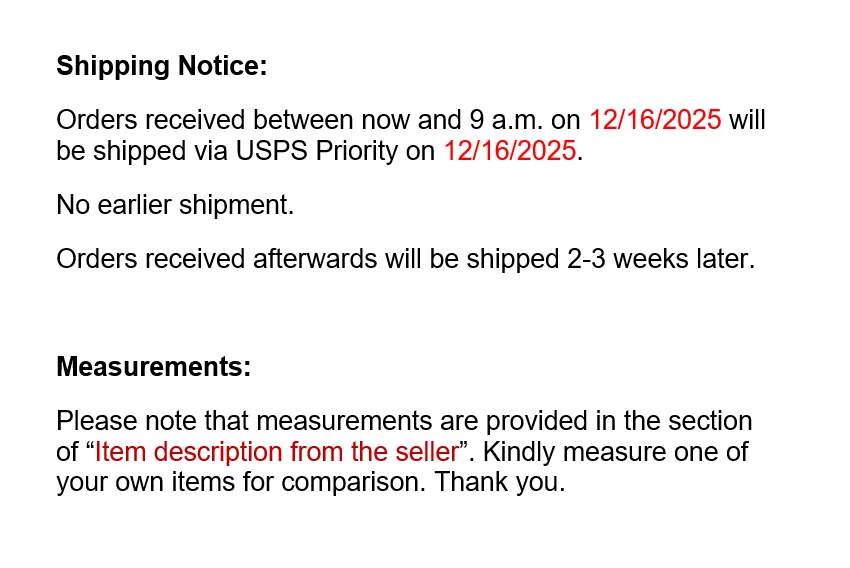This screenshot has width=850, height=568.
Task: Click the "9 a.m." time text
Action: [x=506, y=121]
